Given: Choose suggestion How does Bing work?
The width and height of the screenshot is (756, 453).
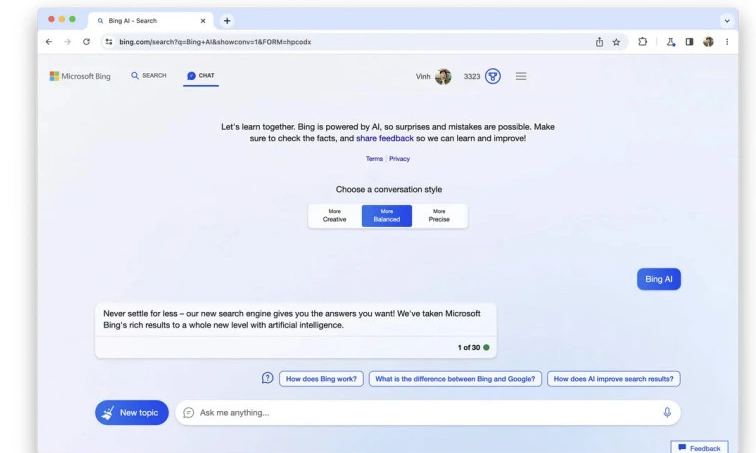Looking at the screenshot, I should (x=321, y=379).
